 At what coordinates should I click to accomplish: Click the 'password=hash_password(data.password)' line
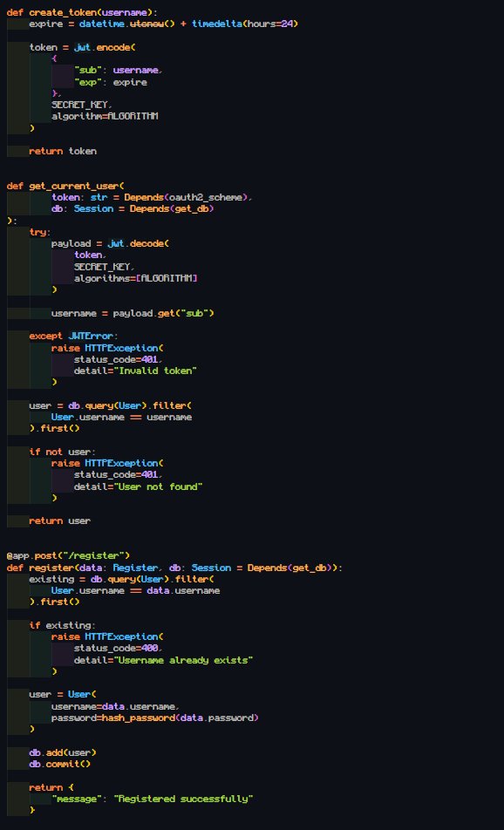[x=155, y=718]
